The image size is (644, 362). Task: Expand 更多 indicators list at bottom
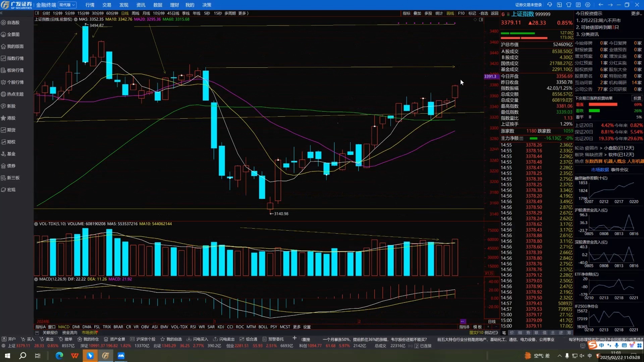[x=297, y=327]
